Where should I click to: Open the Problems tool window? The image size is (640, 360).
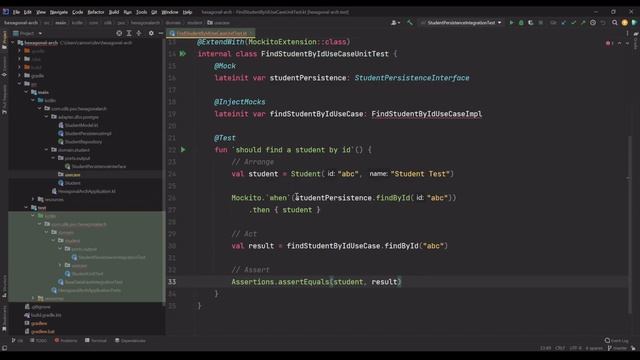tap(66, 340)
